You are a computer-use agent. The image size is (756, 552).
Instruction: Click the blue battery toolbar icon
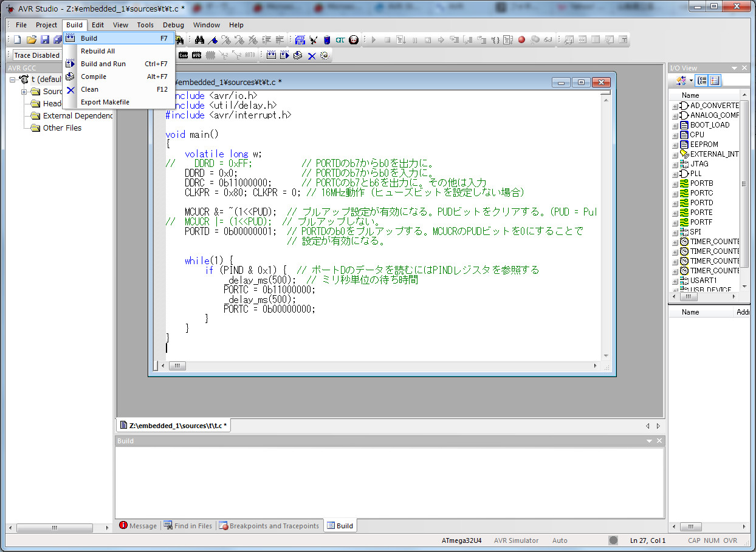(327, 40)
